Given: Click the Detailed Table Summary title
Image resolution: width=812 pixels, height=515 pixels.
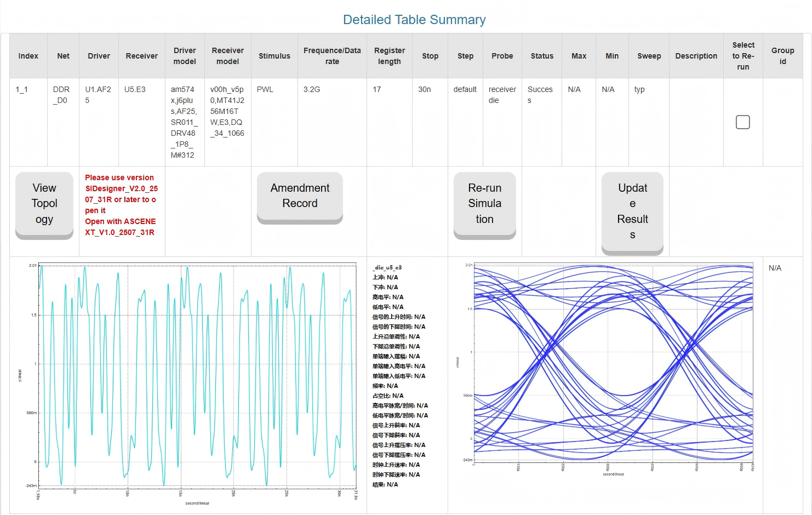Looking at the screenshot, I should click(414, 20).
